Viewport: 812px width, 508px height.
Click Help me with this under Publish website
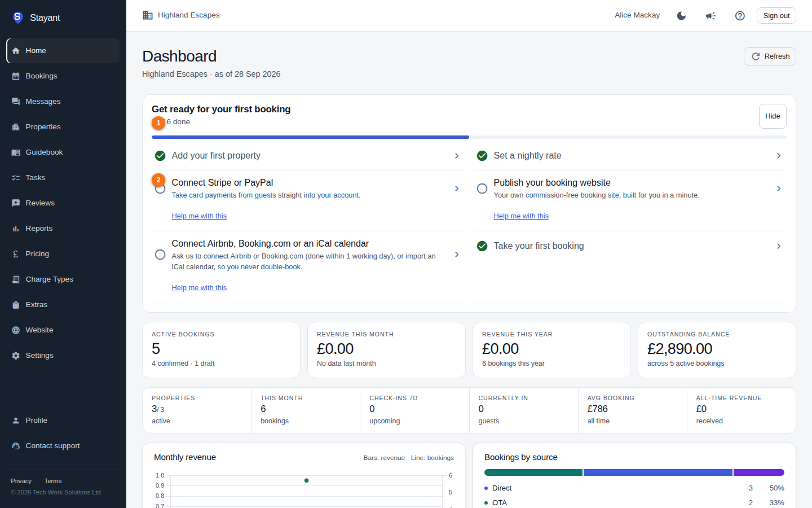521,216
